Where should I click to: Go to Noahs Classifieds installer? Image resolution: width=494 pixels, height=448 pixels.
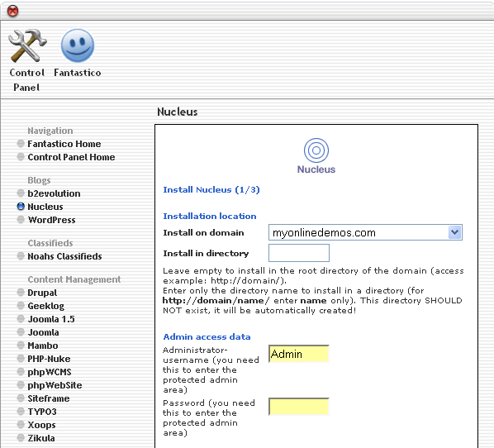tap(64, 256)
